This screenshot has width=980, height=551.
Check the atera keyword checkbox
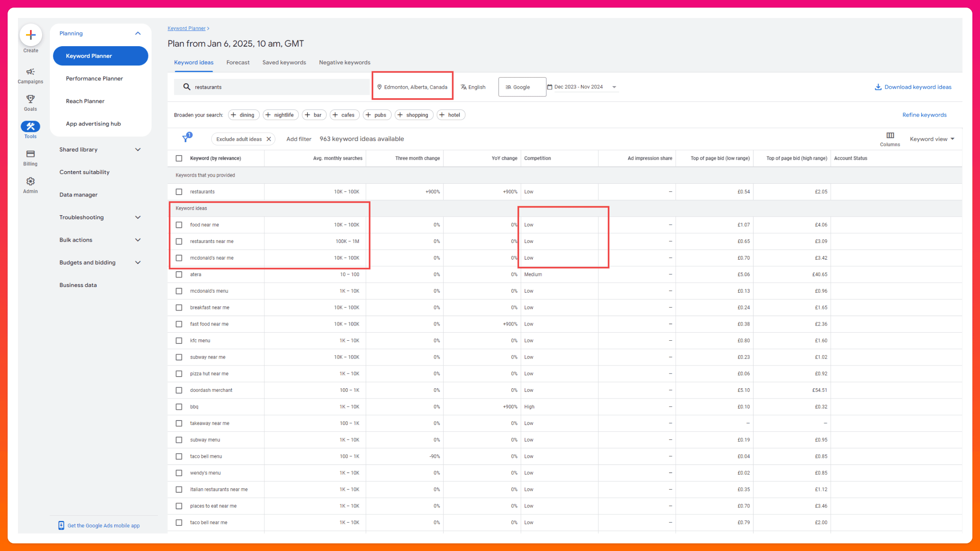(179, 274)
